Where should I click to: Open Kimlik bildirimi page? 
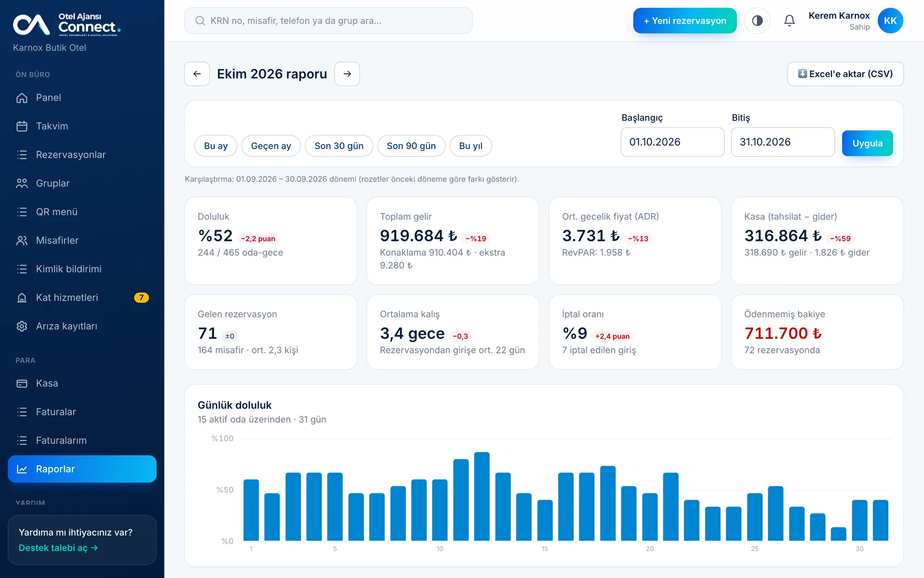coord(82,269)
